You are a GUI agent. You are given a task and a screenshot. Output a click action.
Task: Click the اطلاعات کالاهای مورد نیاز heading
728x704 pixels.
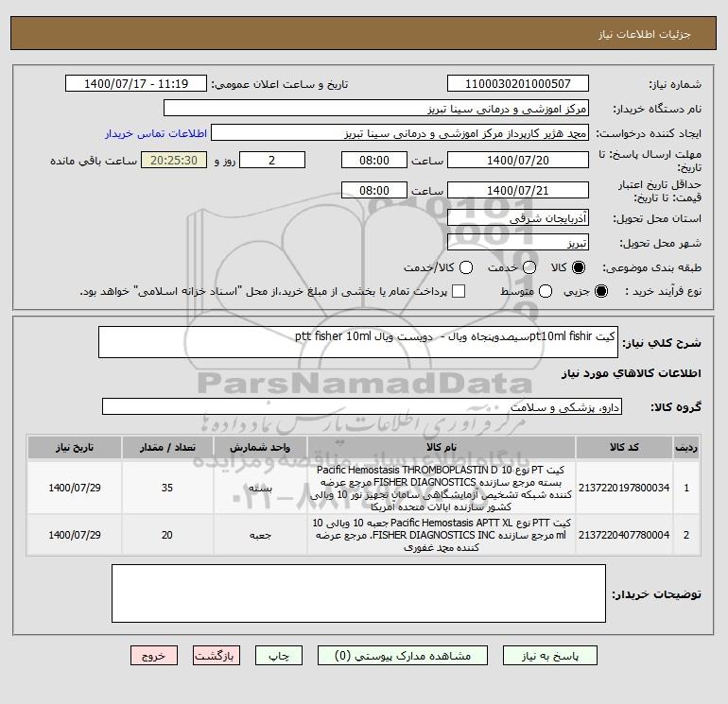click(x=631, y=373)
